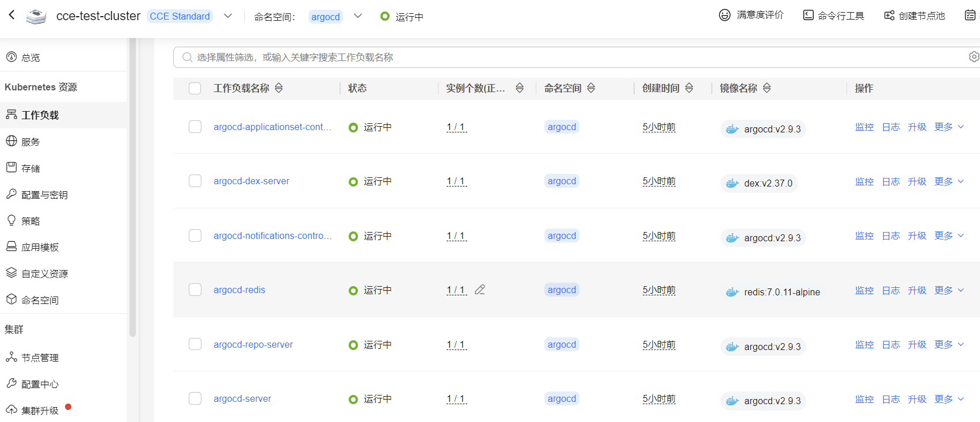980x422 pixels.
Task: Expand 更多 menu for argocd-repo-server
Action: (949, 344)
